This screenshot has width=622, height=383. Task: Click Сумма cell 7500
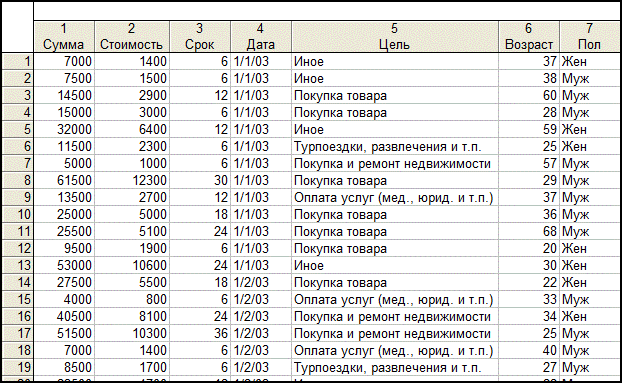pos(64,79)
